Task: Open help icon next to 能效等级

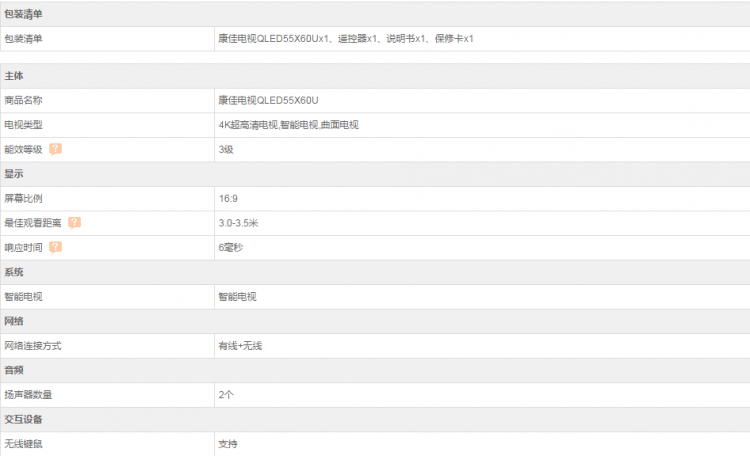Action: click(x=55, y=149)
